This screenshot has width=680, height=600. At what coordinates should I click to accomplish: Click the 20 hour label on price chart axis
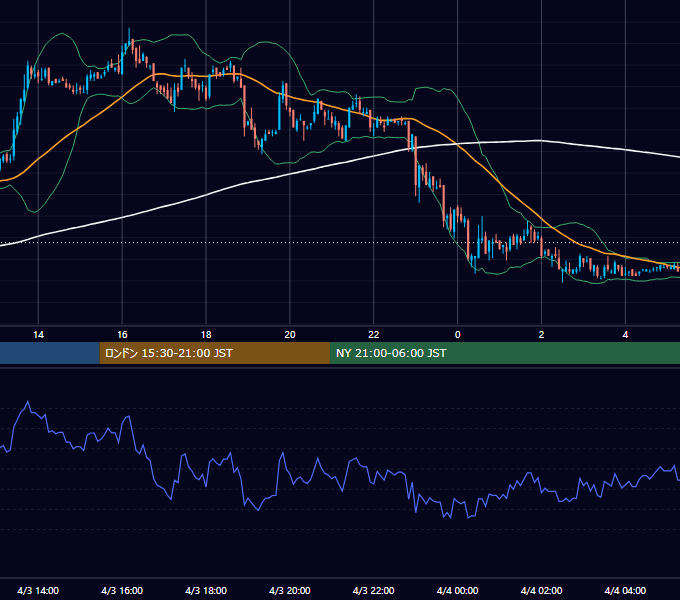(290, 335)
